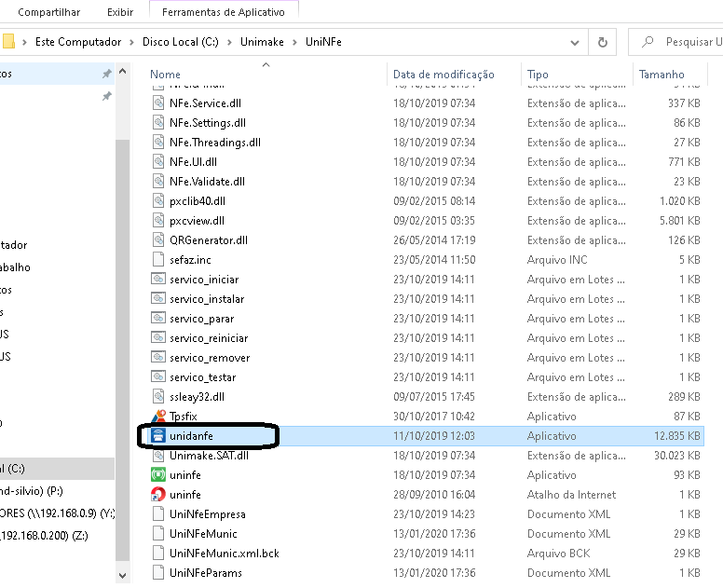Viewport: 723px width, 588px height.
Task: Click the 5.801 KB size of pxcview.dll
Action: (x=679, y=221)
